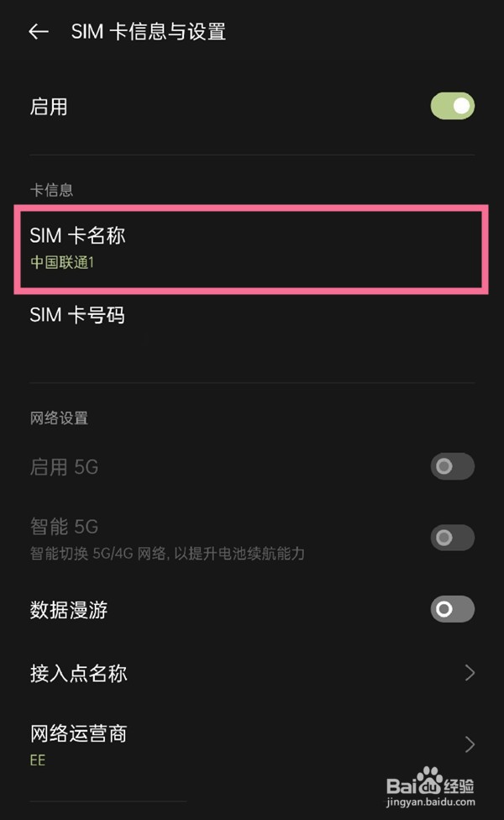Disable the 启用 switch
The height and width of the screenshot is (820, 504).
point(451,106)
